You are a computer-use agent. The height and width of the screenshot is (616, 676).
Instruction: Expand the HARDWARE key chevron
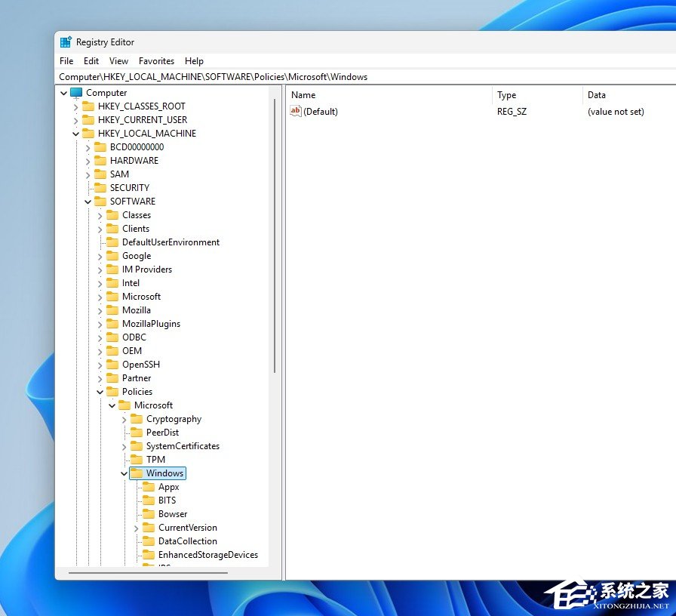pos(88,161)
